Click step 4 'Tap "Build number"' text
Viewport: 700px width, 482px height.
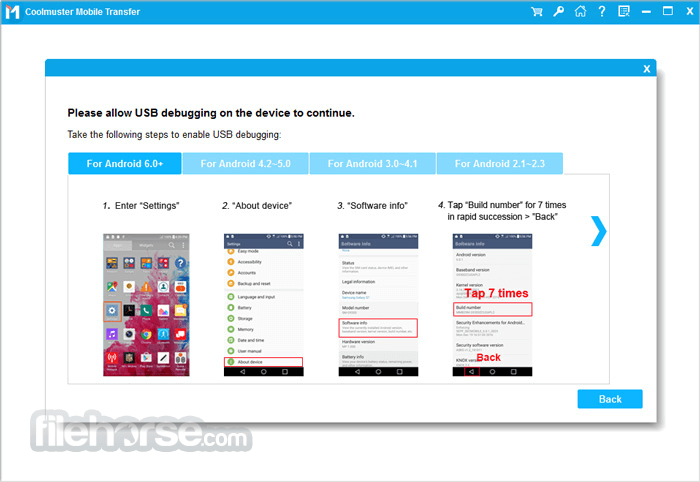(x=502, y=211)
